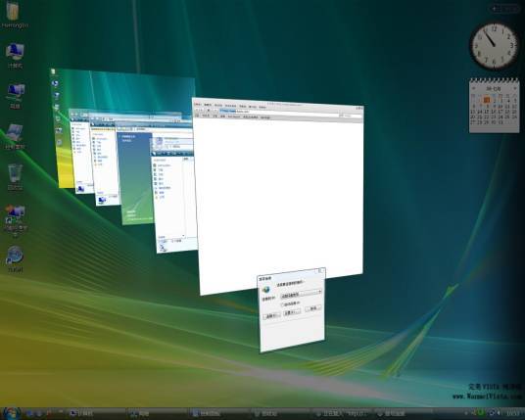Click the analog clock sidebar gadget
Image resolution: width=525 pixels, height=420 pixels.
click(x=494, y=46)
